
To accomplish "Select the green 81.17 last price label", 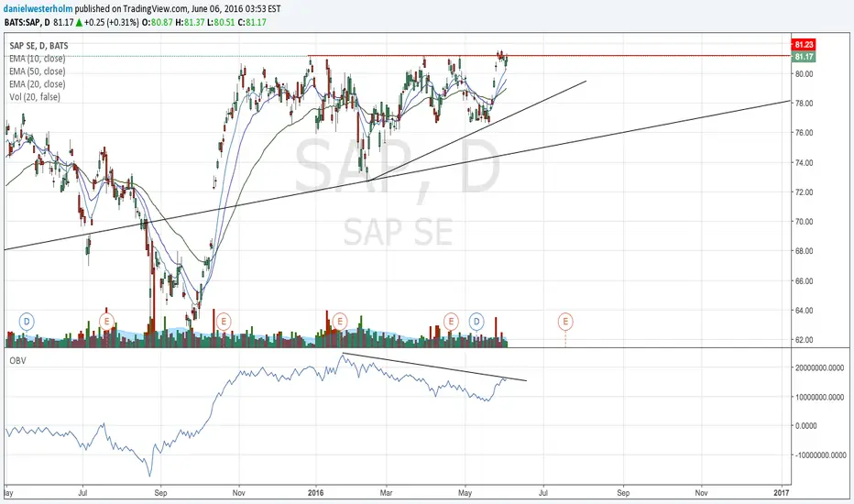I will [804, 57].
